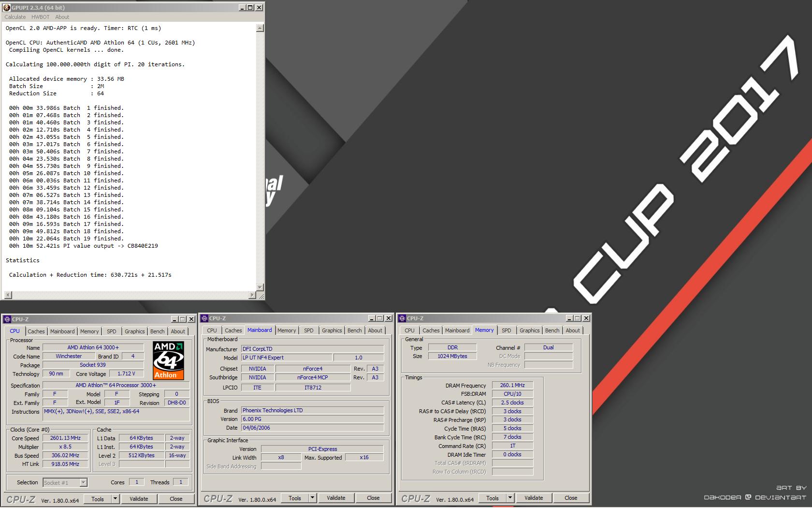Switch to Memory tab in the Mainboard window
This screenshot has width=812, height=508.
287,330
